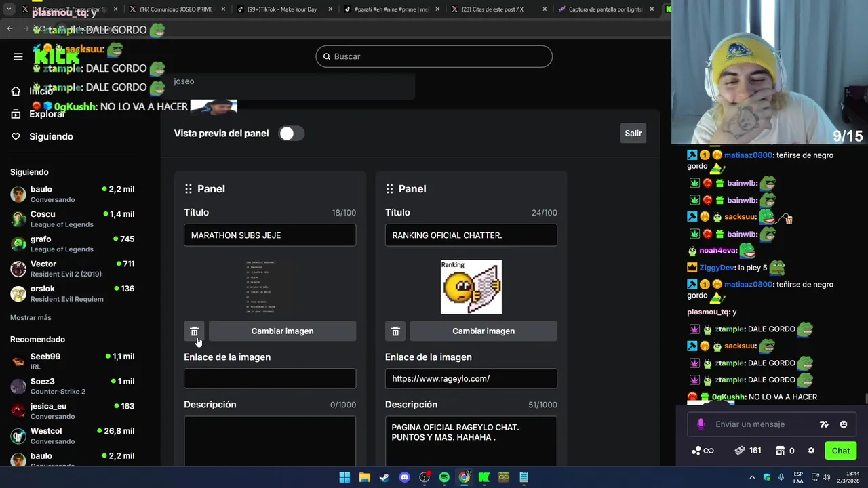The height and width of the screenshot is (488, 868).
Task: Open the Kick app from taskbar
Action: [x=484, y=477]
